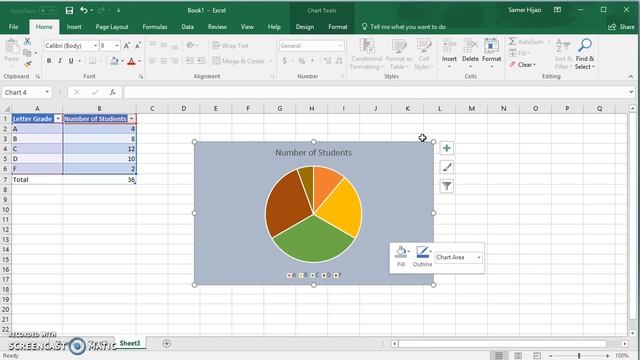This screenshot has height=360, width=640.
Task: Click zoom in plus on status bar
Action: (x=607, y=356)
